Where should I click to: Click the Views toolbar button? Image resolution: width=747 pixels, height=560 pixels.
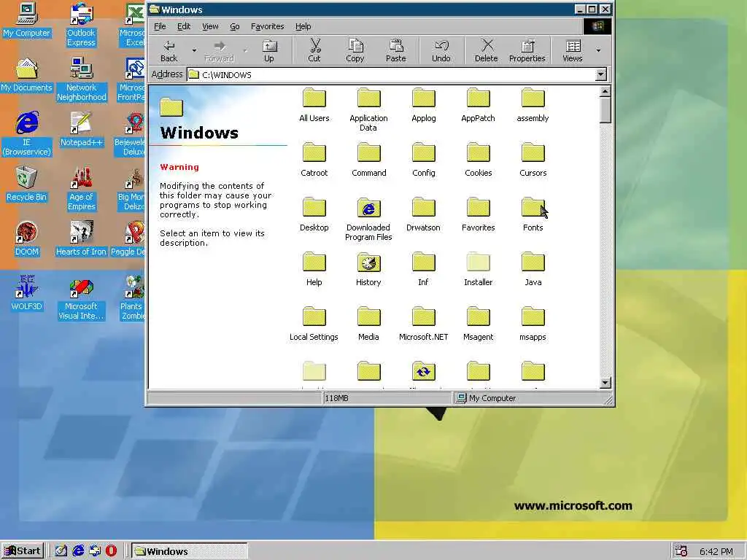point(573,51)
